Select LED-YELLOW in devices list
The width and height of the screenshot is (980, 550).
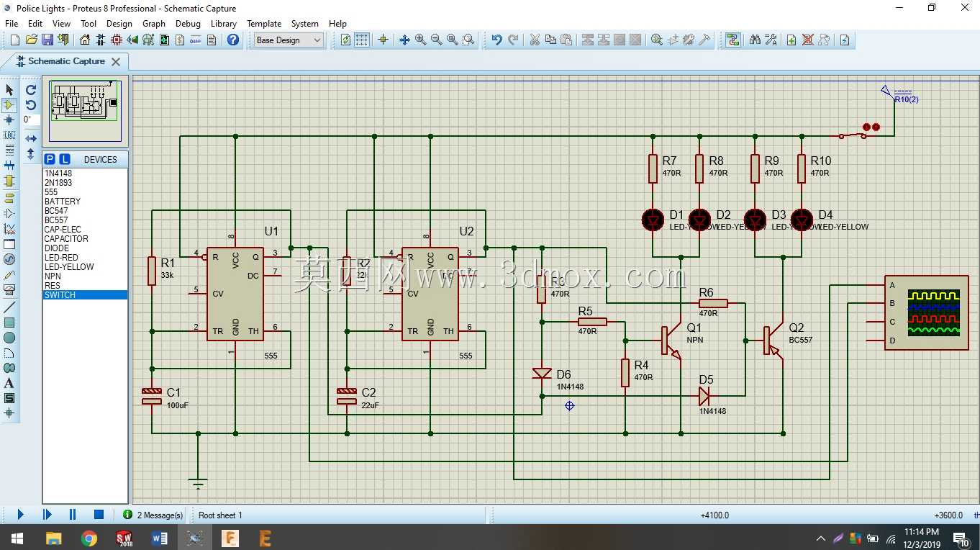[69, 267]
